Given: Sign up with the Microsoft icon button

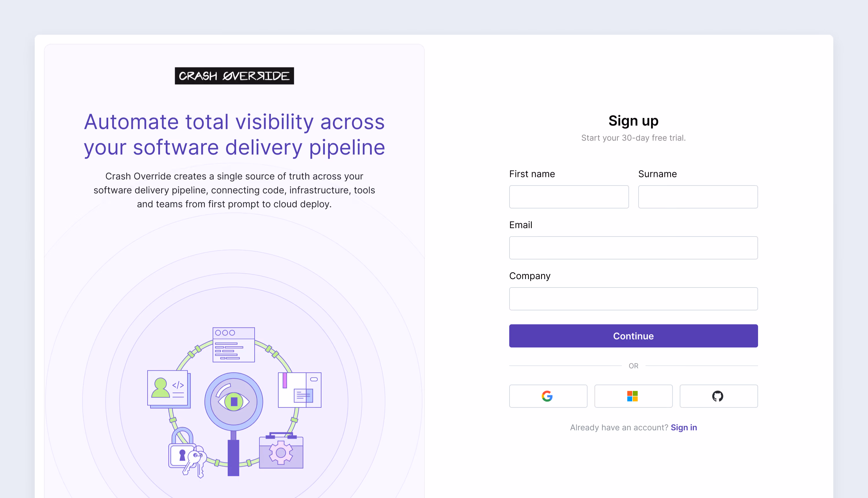Looking at the screenshot, I should pyautogui.click(x=633, y=396).
